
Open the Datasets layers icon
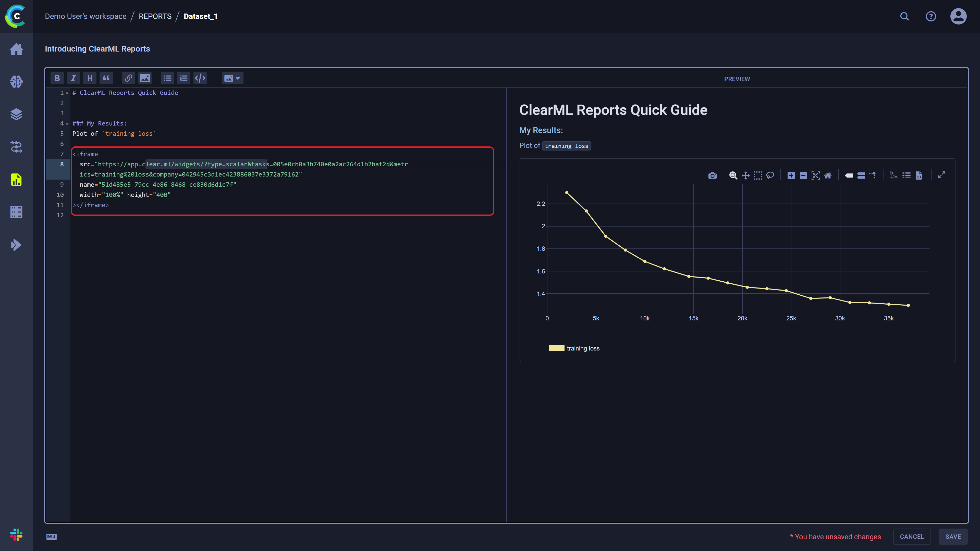coord(16,114)
